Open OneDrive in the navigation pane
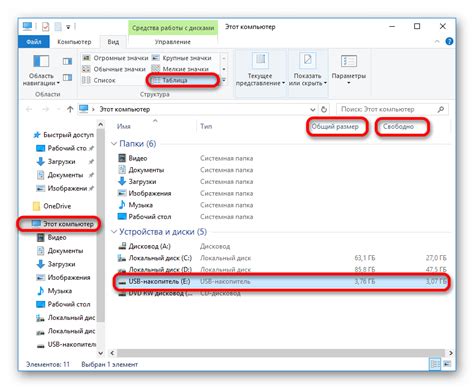 click(52, 206)
